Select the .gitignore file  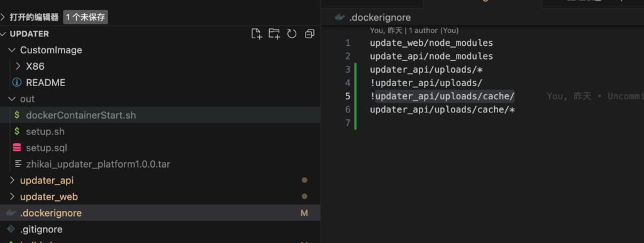pos(160,229)
